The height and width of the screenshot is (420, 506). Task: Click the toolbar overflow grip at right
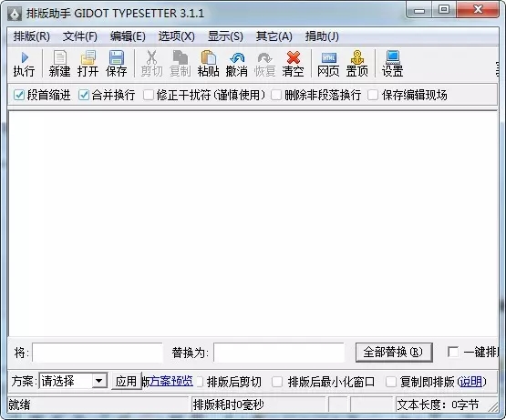[x=497, y=68]
